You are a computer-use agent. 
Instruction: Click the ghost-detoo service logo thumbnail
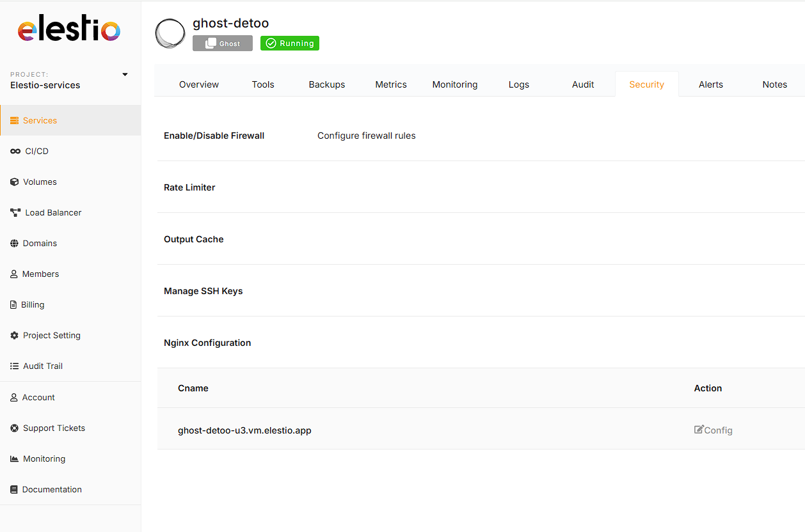point(170,34)
